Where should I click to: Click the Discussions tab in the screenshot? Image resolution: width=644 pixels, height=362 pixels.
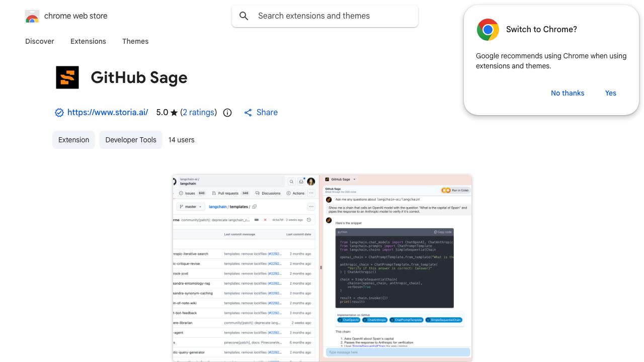coord(268,193)
